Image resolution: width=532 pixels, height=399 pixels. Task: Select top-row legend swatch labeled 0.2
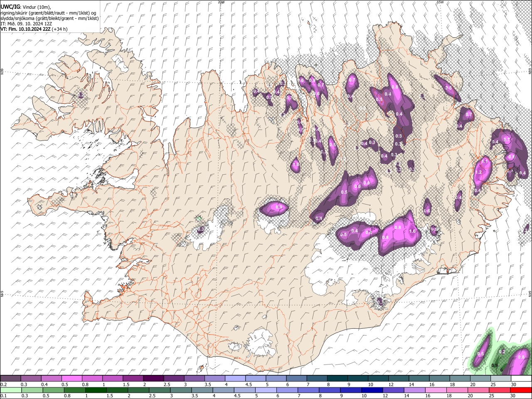[10, 378]
